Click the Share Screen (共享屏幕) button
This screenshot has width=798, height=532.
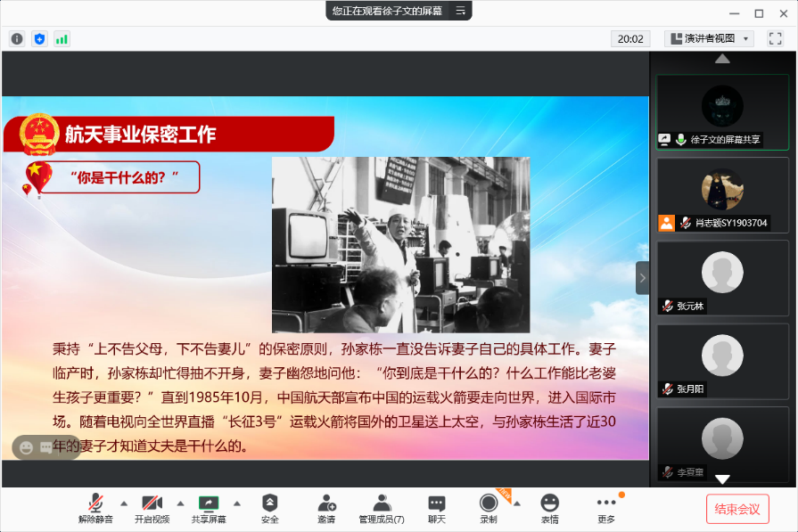(x=209, y=508)
